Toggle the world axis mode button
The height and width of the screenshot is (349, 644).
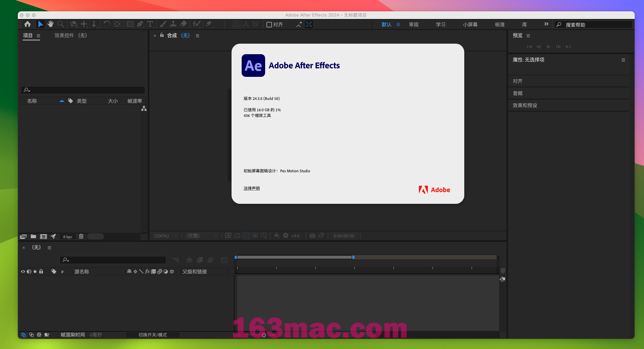tap(246, 24)
